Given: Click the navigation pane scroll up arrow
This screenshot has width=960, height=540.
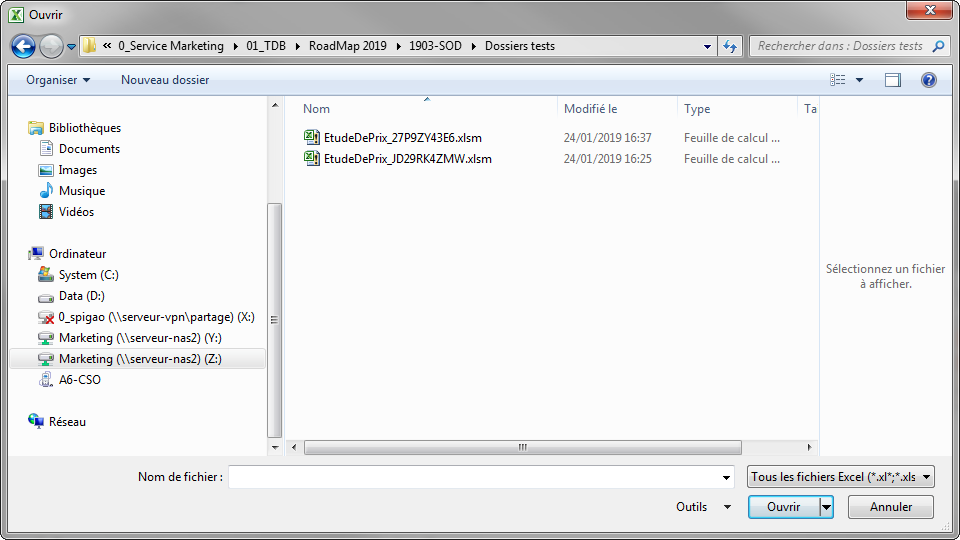Looking at the screenshot, I should (x=275, y=105).
